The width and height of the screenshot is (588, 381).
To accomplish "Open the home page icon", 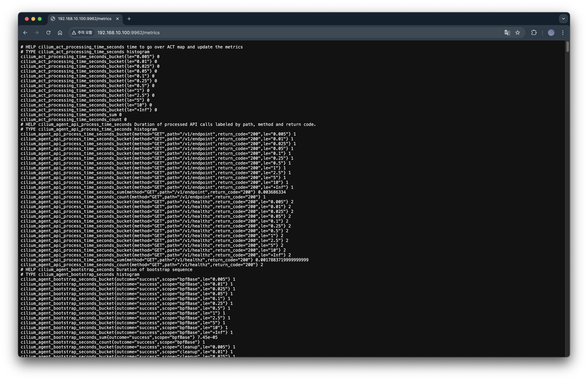I will pos(60,33).
